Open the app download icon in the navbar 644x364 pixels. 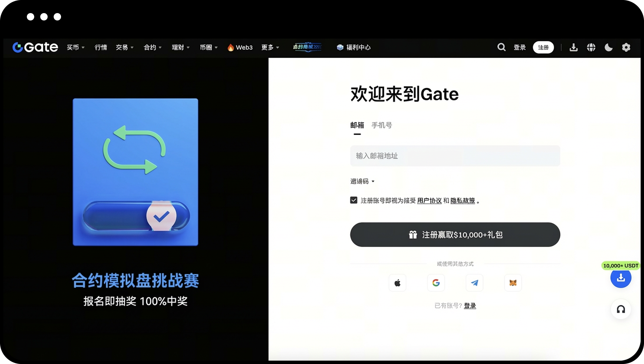[574, 47]
